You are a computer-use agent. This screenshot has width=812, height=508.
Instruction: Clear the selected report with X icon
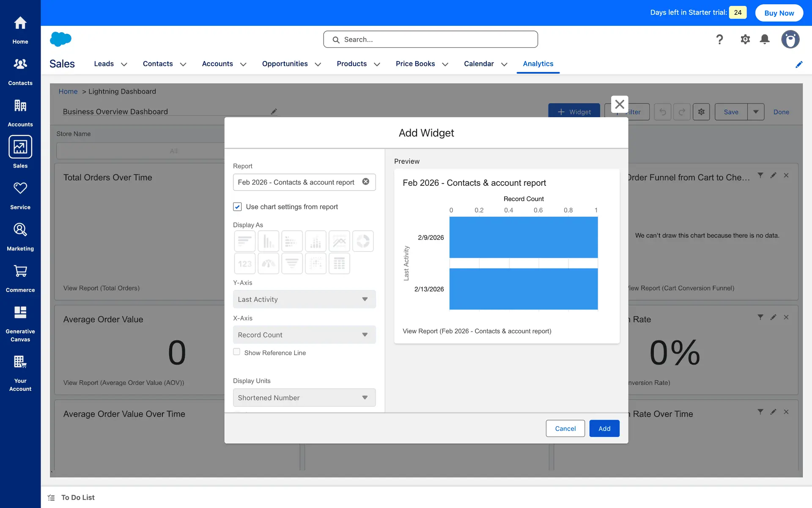(366, 182)
